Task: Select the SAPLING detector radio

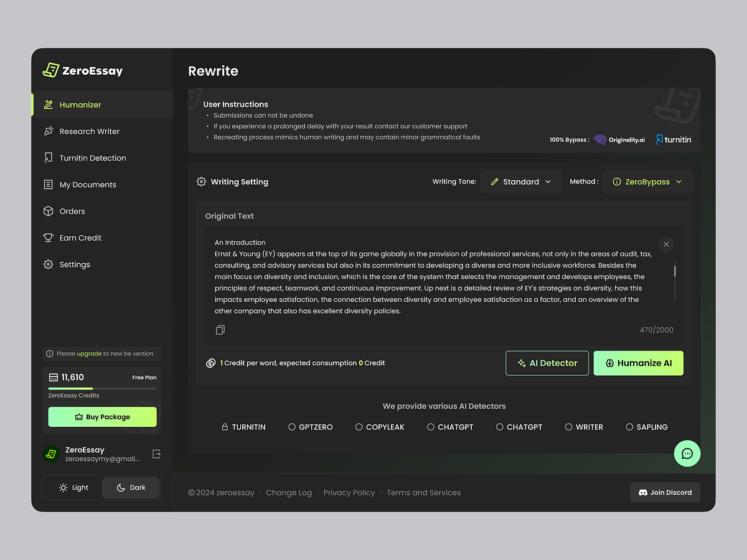Action: [629, 427]
